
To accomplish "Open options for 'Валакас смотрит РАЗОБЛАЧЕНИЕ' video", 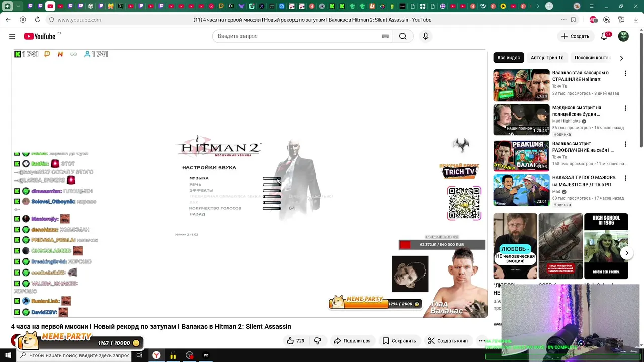I will (x=625, y=144).
